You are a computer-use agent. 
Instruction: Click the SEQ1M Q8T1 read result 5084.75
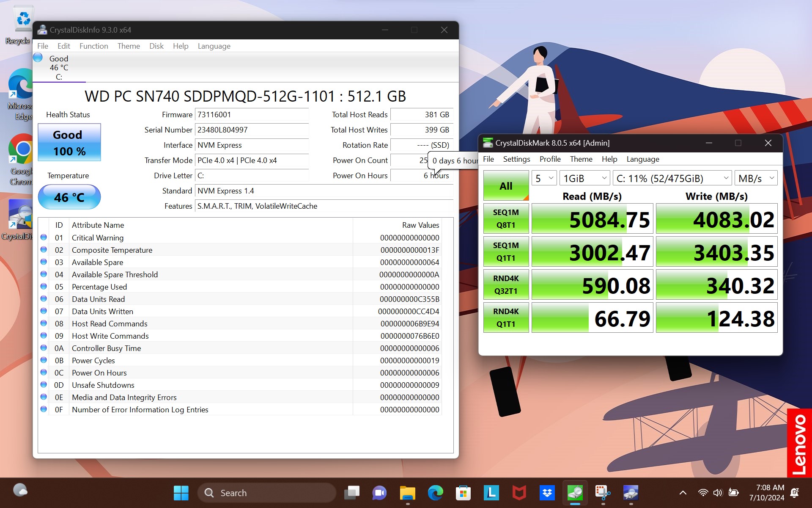tap(592, 218)
